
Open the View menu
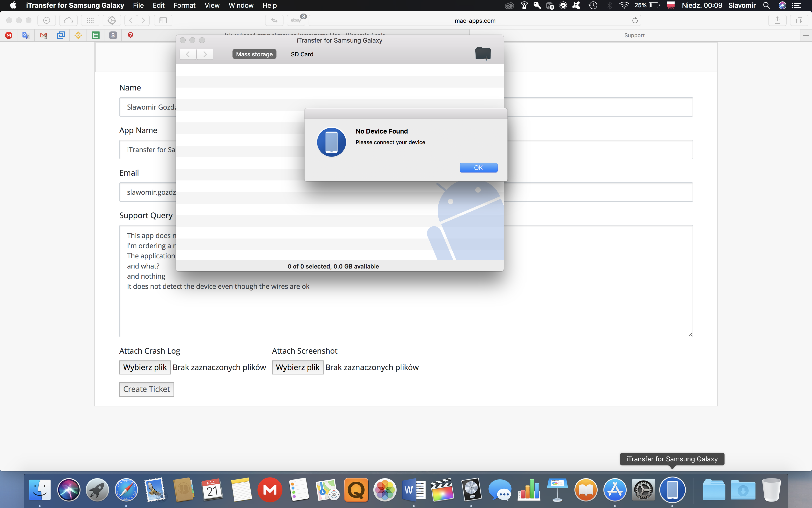click(x=212, y=5)
